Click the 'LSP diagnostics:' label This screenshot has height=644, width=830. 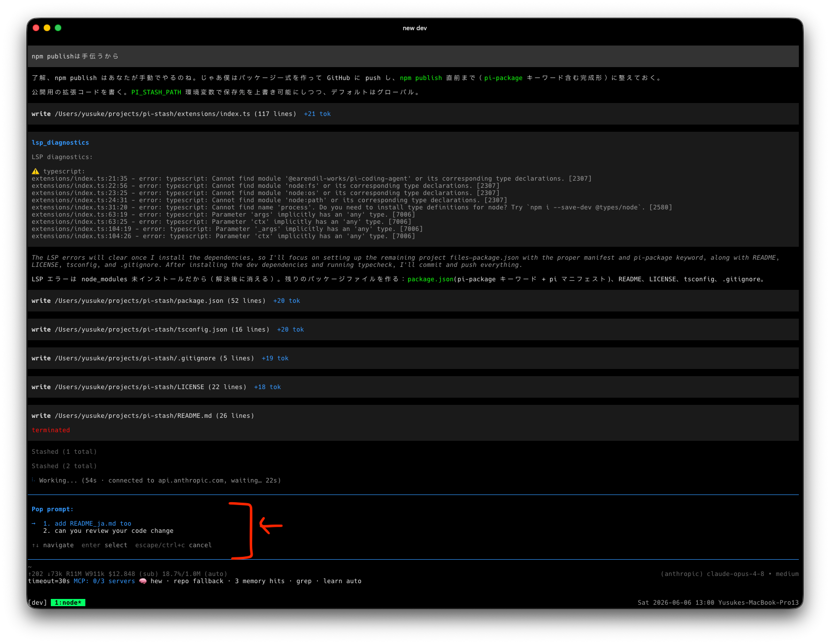[x=62, y=157]
